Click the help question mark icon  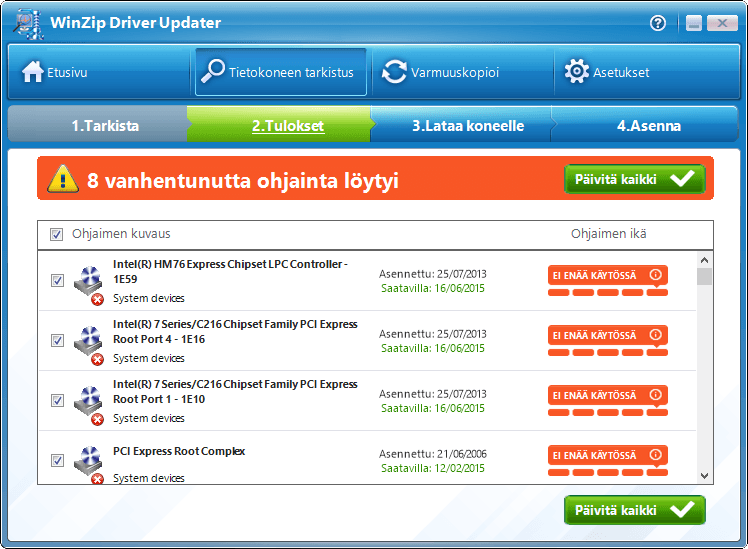point(658,23)
